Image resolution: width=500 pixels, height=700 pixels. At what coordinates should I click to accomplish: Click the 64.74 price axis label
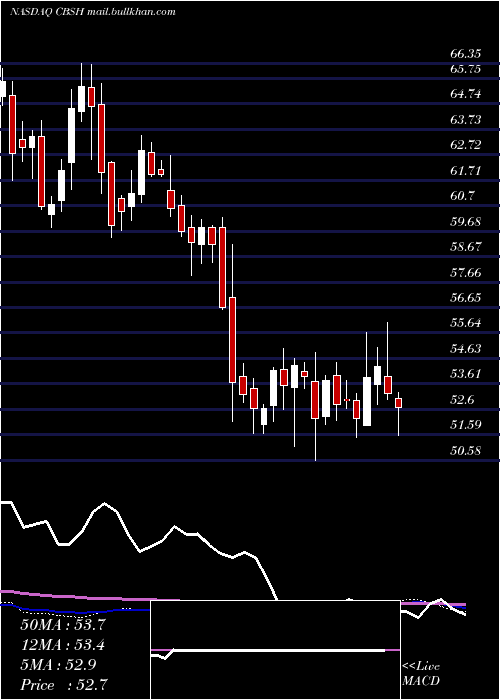coord(466,94)
